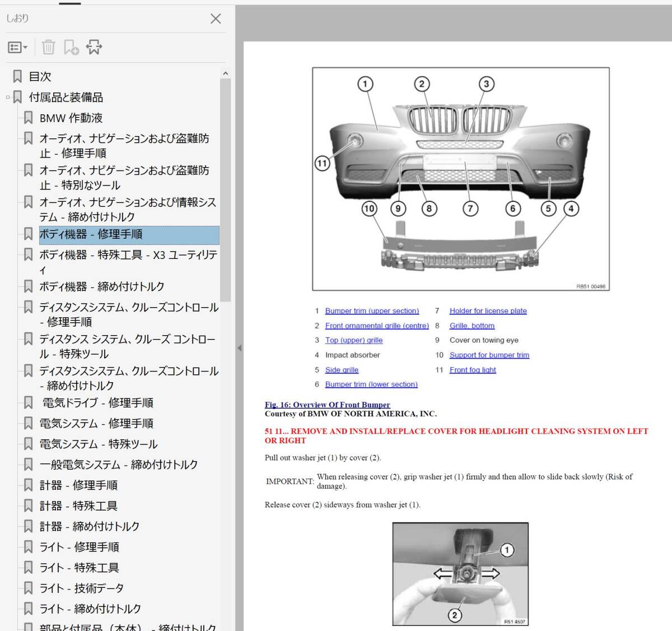Image resolution: width=672 pixels, height=631 pixels.
Task: Follow the Holder for license plate link
Action: pos(488,311)
